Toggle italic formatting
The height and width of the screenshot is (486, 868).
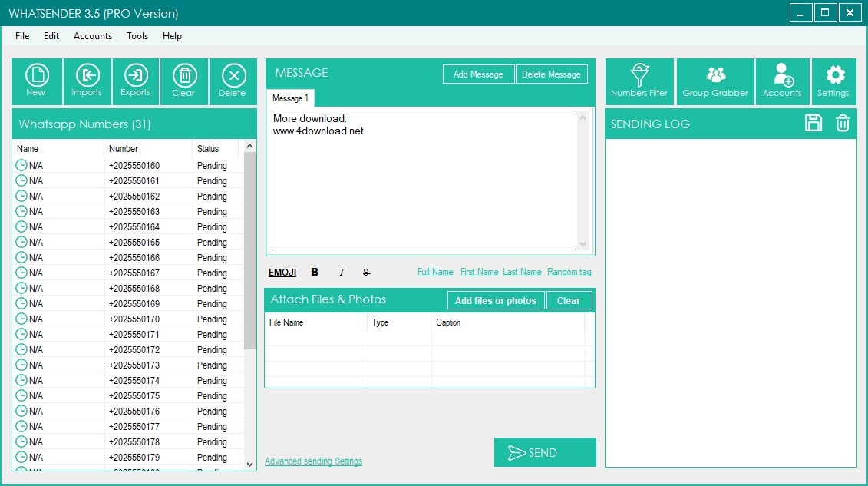click(342, 272)
